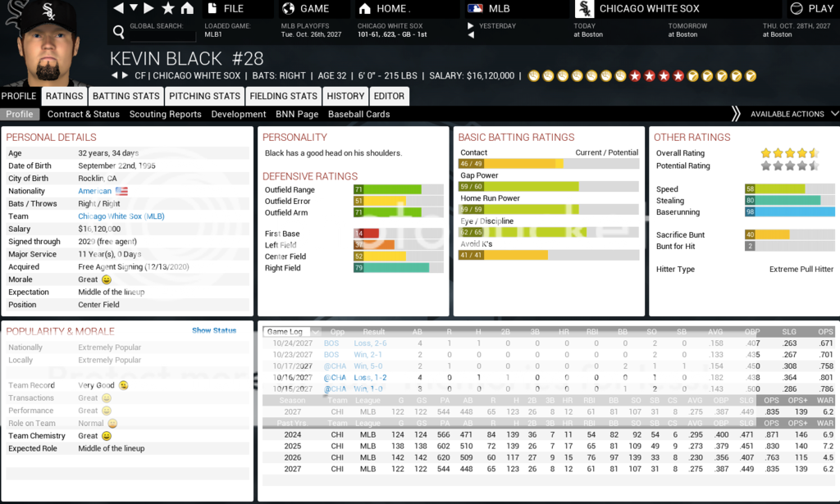Open the PLAY menu
840x504 pixels.
pos(811,9)
